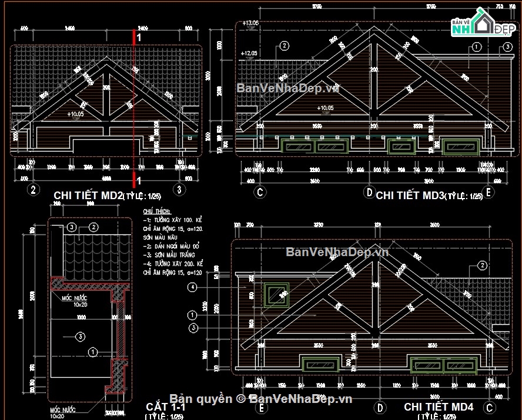Click axis bubble 2 below the MD2 detail
This screenshot has width=522, height=420.
(34, 189)
